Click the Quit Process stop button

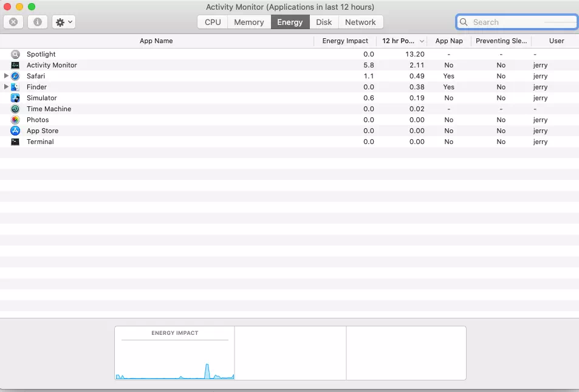(x=13, y=22)
